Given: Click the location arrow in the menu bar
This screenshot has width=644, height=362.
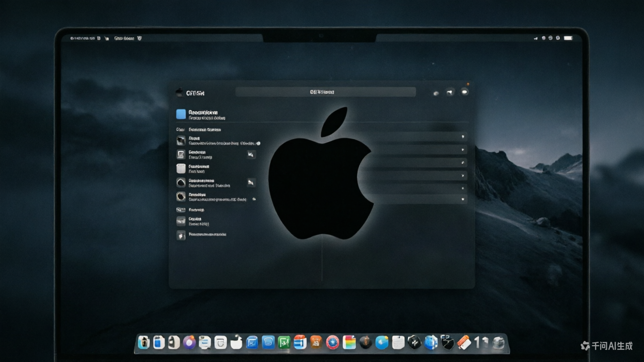Looking at the screenshot, I should point(535,38).
